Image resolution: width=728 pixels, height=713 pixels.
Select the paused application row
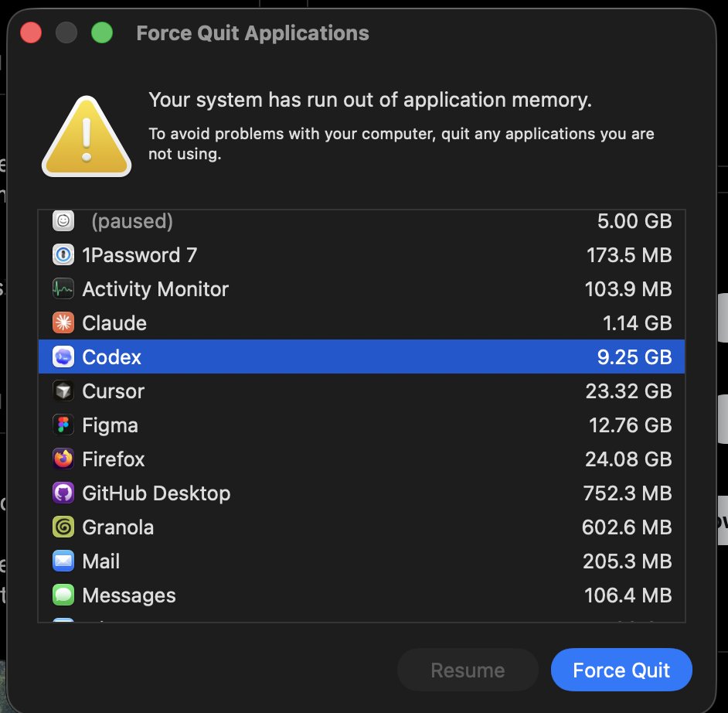point(361,221)
